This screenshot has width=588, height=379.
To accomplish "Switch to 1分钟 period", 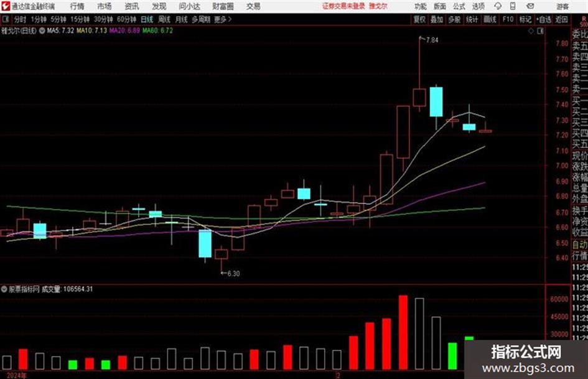I will [39, 19].
